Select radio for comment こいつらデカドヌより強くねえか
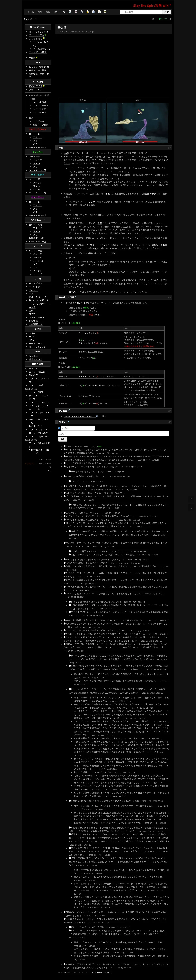The width and height of the screenshot is (196, 980). [x=65, y=463]
